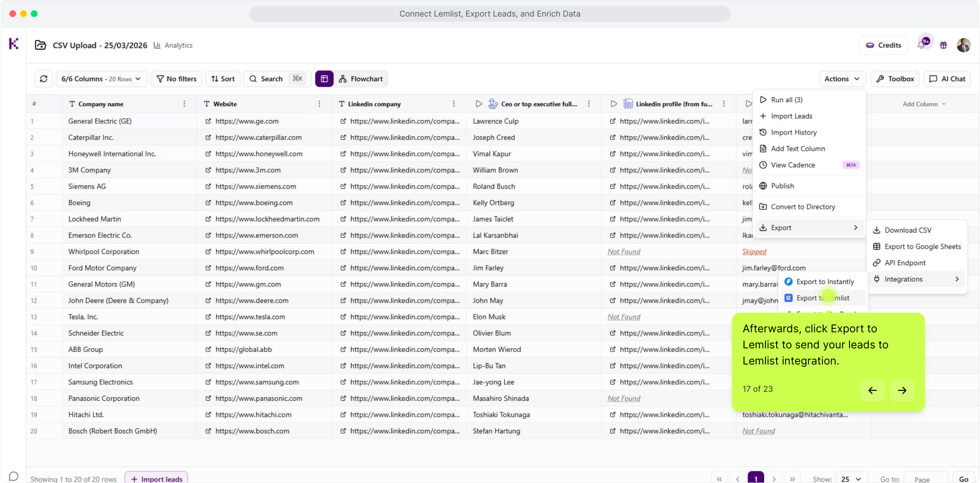Viewport: 980px width, 483px height.
Task: Open the Analytics view
Action: [x=173, y=45]
